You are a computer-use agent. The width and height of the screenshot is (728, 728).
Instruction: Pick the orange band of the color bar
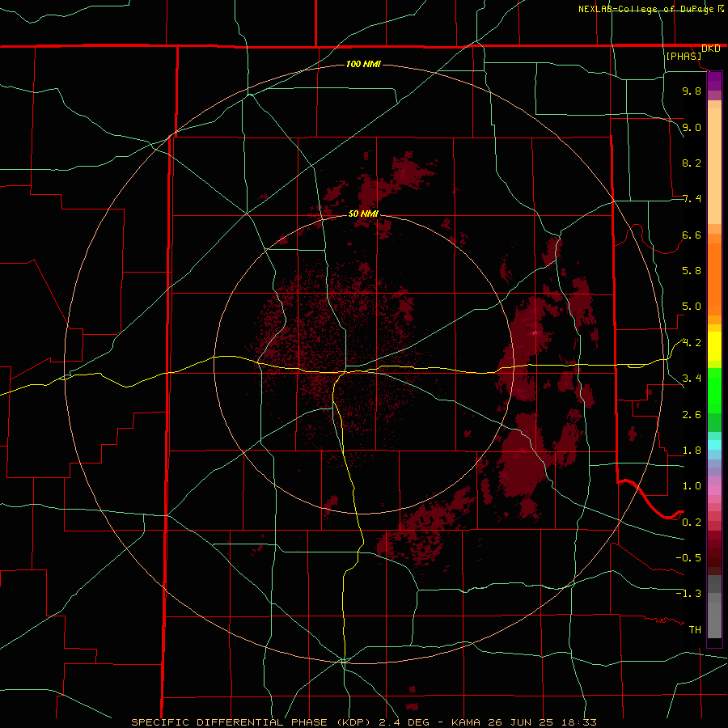point(714,280)
